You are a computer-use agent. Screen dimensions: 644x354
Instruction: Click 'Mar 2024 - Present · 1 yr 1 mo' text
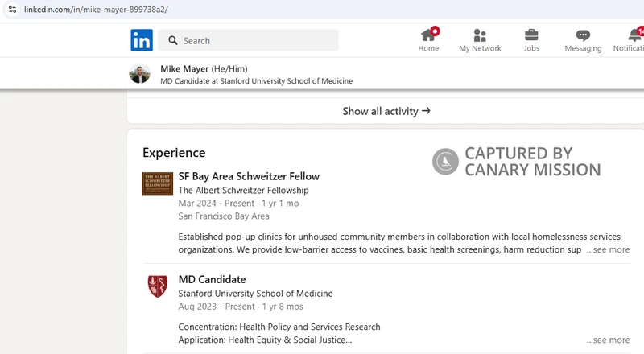coord(238,204)
